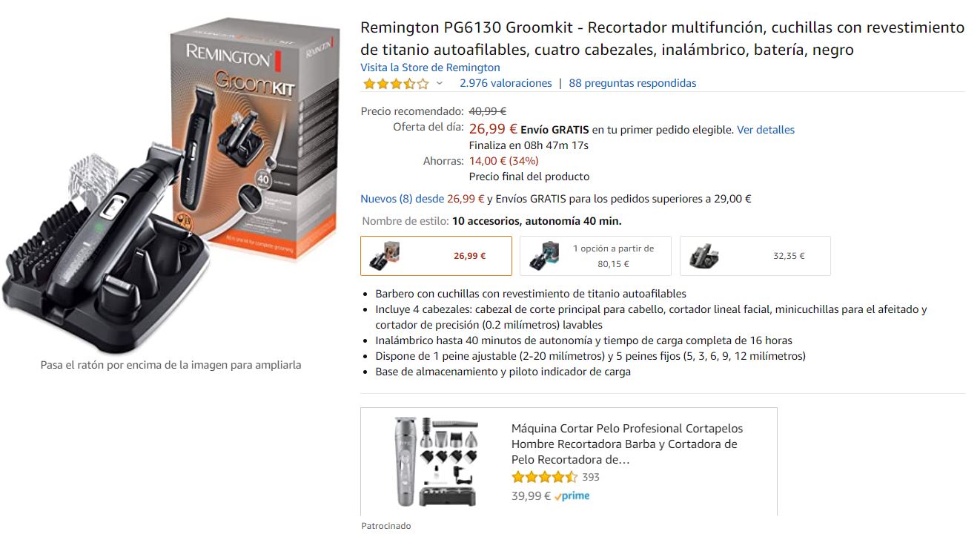
Task: Click the prime badge icon
Action: [572, 496]
